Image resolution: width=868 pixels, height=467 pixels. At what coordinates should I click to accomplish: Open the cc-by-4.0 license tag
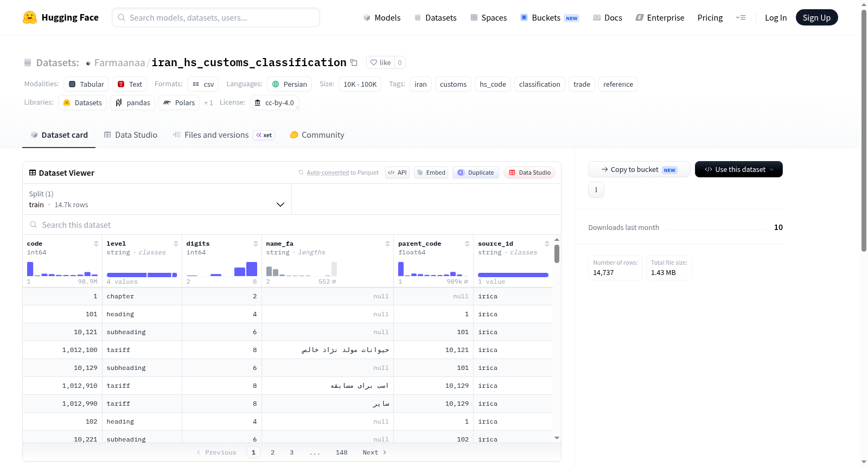(x=275, y=103)
